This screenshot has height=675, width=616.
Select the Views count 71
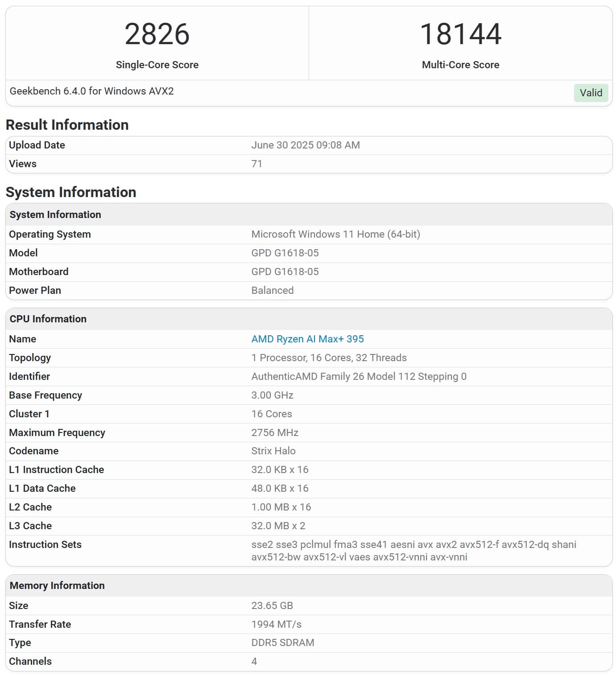pos(256,164)
